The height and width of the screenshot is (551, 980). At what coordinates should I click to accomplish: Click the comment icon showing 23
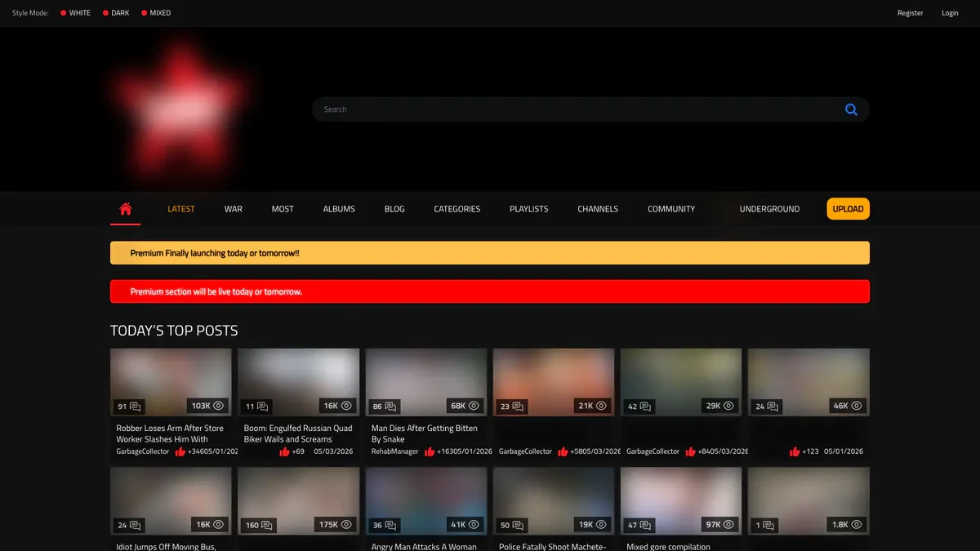point(518,407)
